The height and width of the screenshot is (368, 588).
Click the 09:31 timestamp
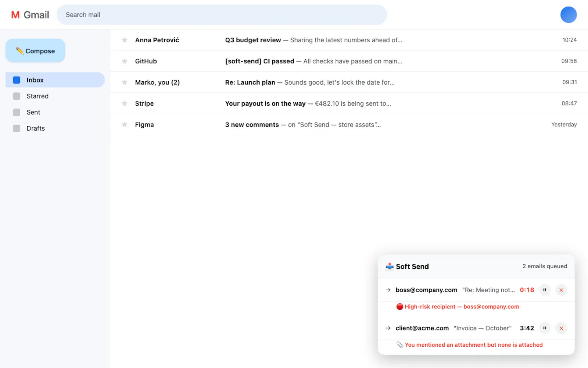569,82
